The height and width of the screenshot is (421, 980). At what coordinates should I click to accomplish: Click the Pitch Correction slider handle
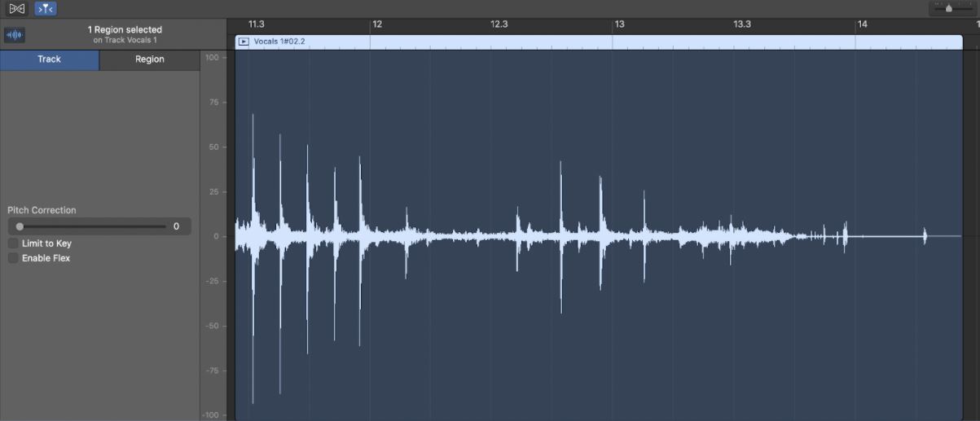(x=20, y=226)
